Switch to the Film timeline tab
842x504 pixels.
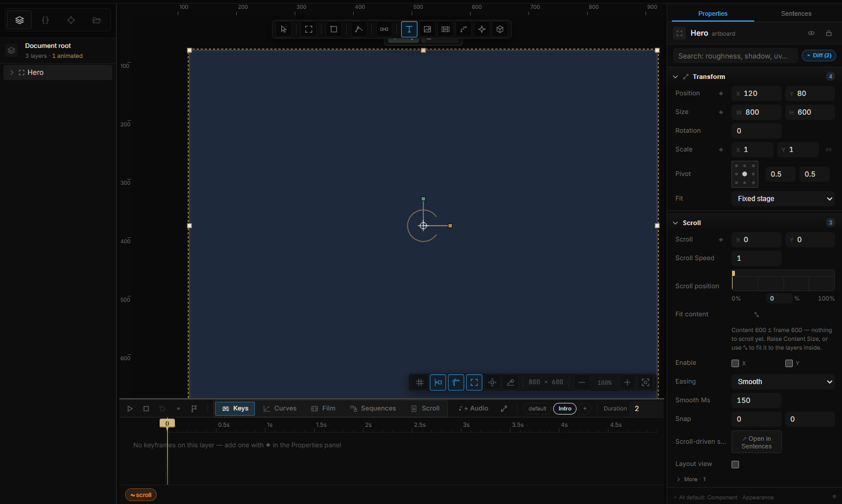pyautogui.click(x=323, y=409)
